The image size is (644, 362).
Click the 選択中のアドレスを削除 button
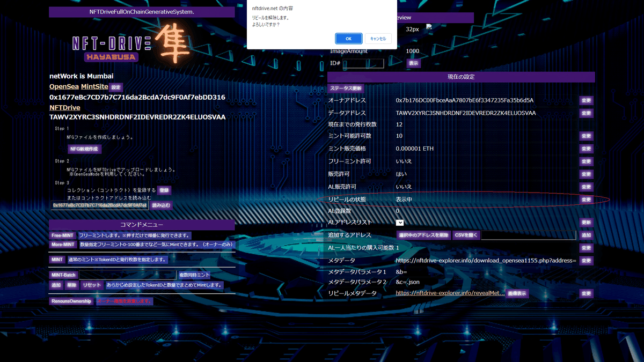[423, 235]
